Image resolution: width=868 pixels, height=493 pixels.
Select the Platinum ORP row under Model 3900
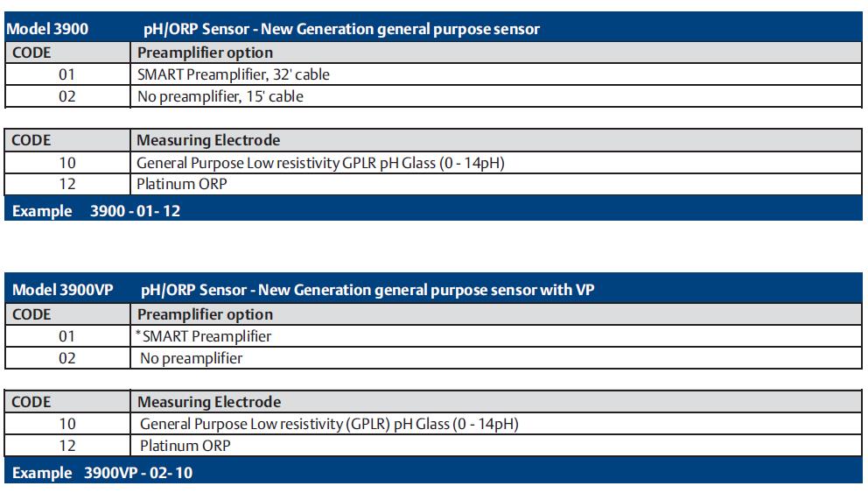point(433,184)
